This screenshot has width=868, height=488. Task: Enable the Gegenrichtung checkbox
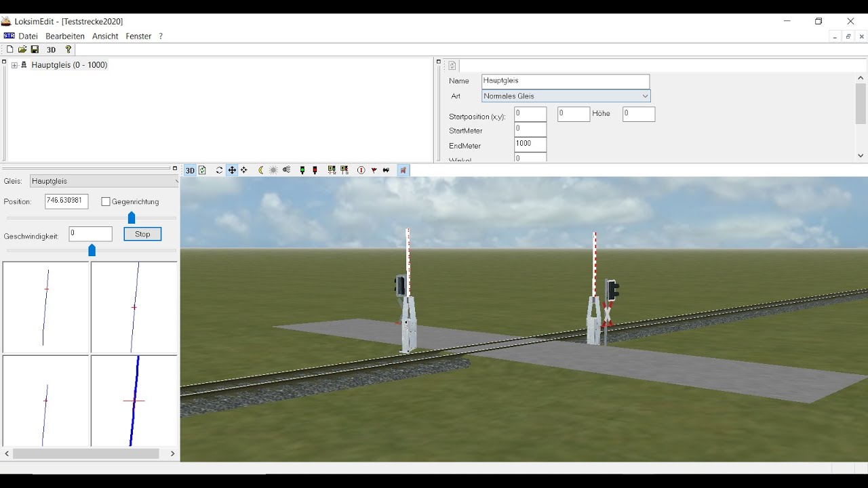(106, 201)
